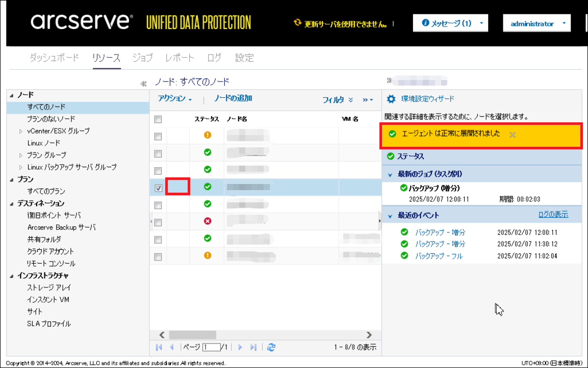Collapse the right details pane chevron

click(389, 80)
